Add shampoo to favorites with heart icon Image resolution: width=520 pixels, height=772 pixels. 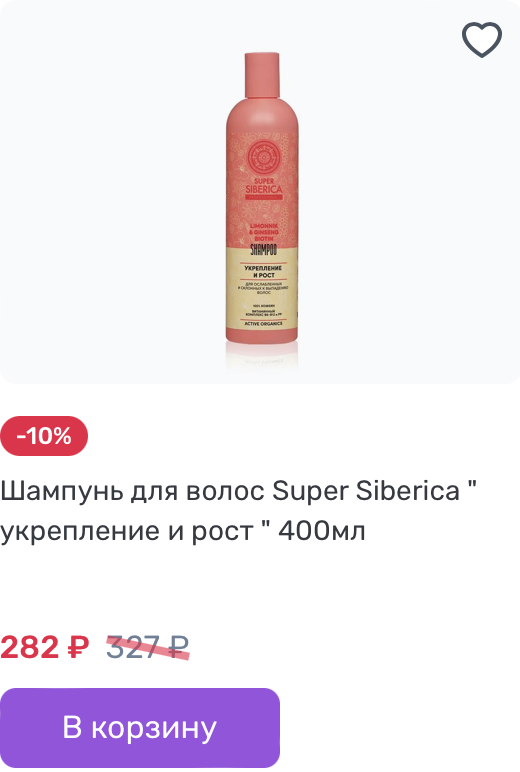482,40
